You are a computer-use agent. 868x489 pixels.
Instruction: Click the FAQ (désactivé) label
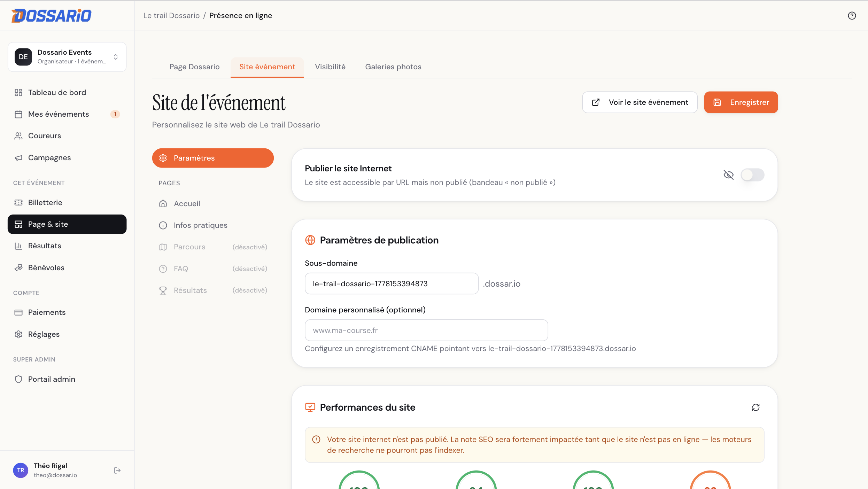(x=250, y=269)
